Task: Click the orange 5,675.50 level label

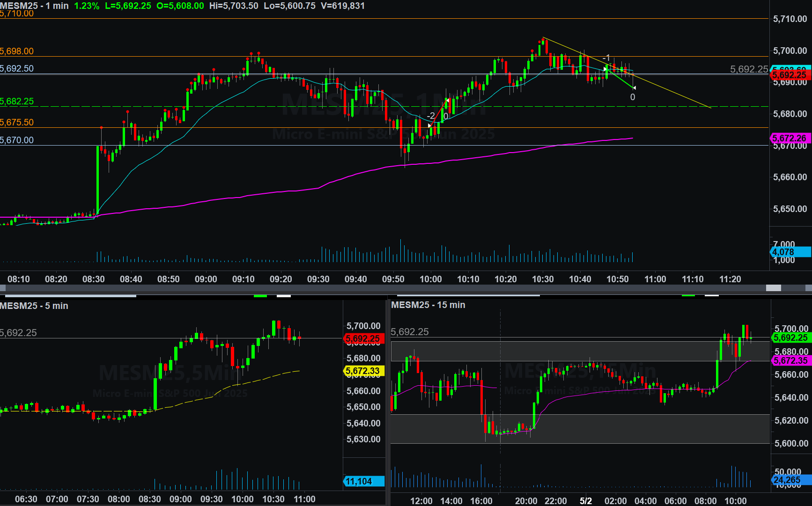Action: point(17,122)
